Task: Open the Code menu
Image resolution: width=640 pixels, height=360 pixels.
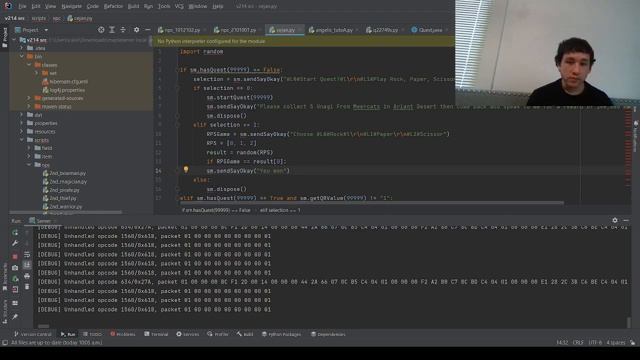Action: [x=93, y=7]
